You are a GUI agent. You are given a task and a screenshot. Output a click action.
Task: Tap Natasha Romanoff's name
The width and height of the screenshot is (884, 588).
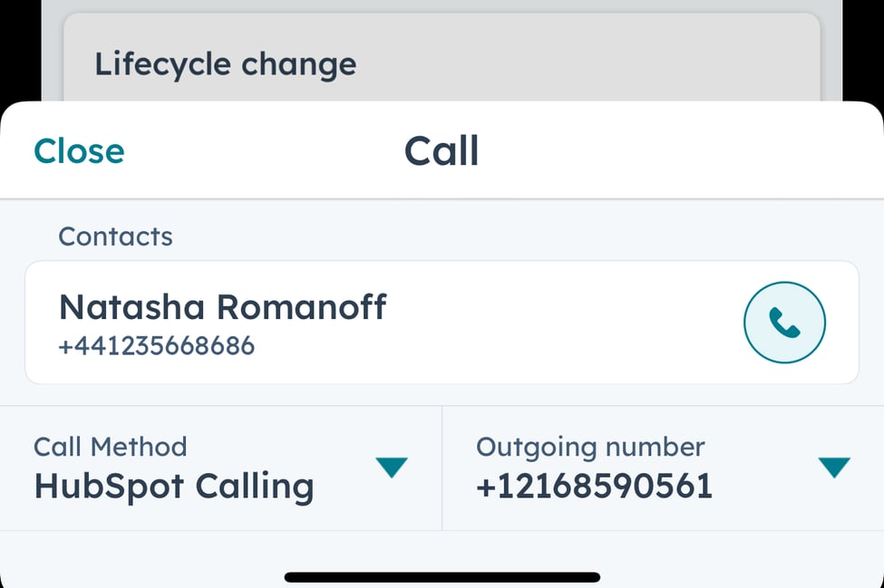click(222, 306)
